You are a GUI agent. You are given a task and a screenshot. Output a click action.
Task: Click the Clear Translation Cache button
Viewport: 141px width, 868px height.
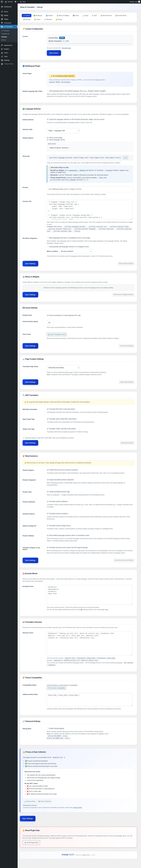click(x=57, y=335)
